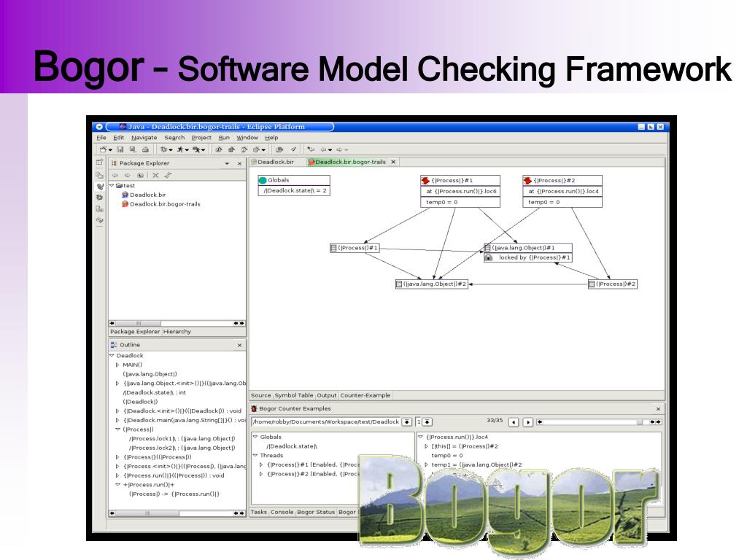Open the trail file path dropdown button
The width and height of the screenshot is (747, 560).
406,422
